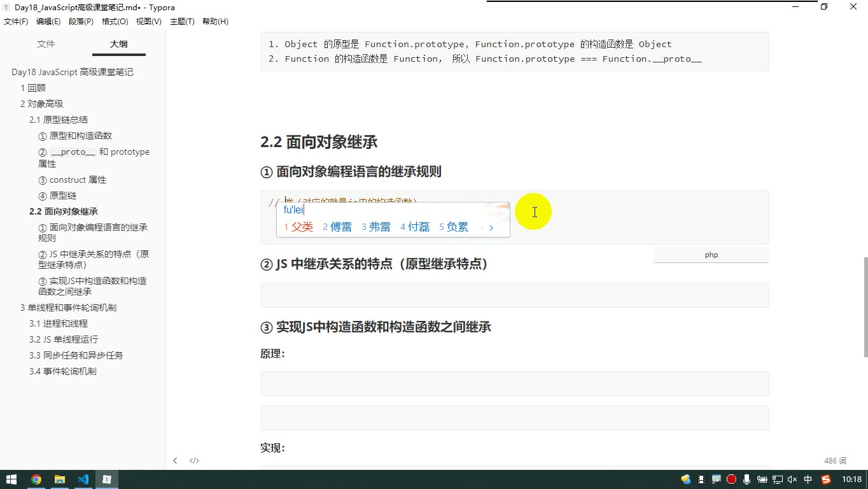The height and width of the screenshot is (489, 868).
Task: Go to outline item 3 单线程和事件轮询机制
Action: tap(68, 308)
